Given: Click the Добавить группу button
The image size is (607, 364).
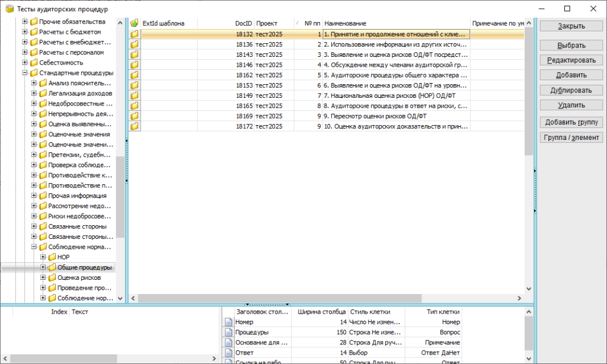Looking at the screenshot, I should [x=571, y=122].
